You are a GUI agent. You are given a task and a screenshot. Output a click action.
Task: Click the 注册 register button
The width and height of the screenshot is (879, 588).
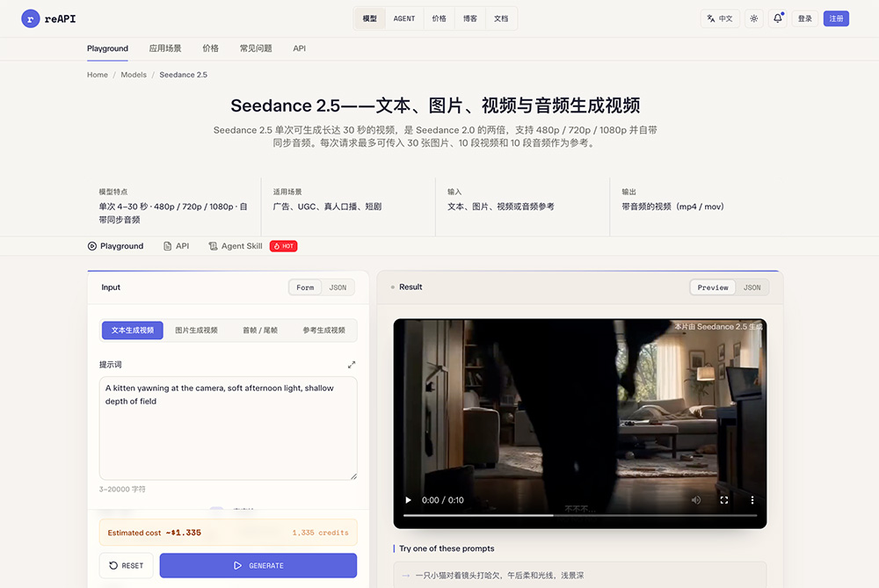[x=836, y=18]
